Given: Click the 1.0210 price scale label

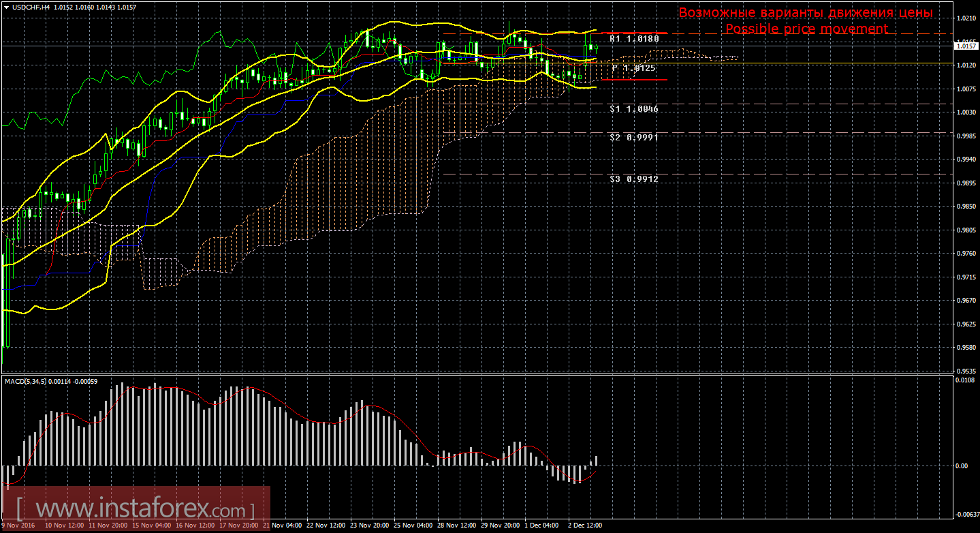Looking at the screenshot, I should tap(966, 18).
